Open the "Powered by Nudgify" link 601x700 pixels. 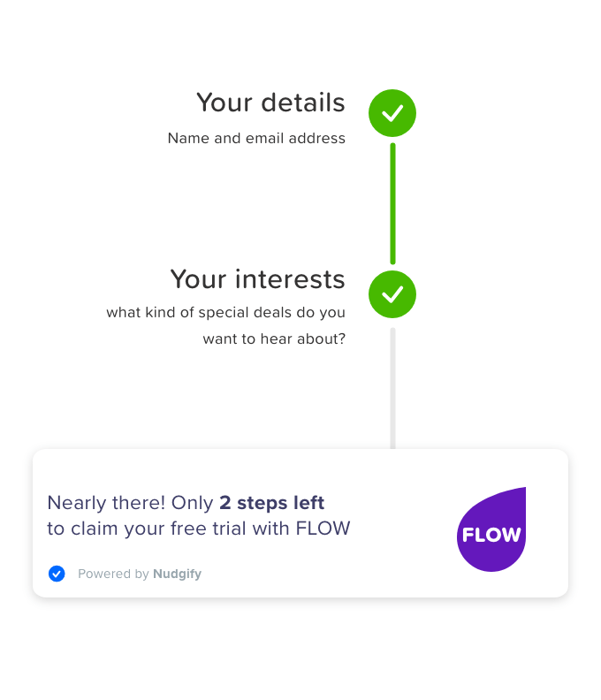139,574
